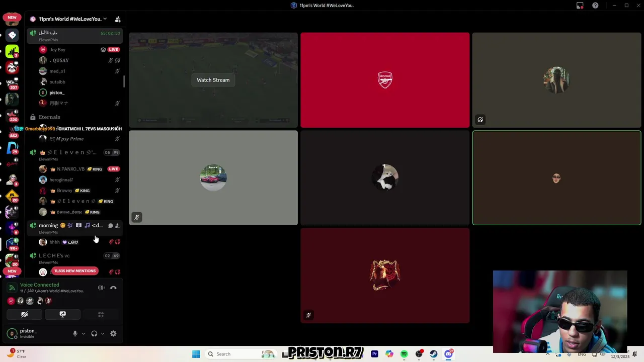The height and width of the screenshot is (362, 644).
Task: Toggle the microphone mute in user panel
Action: (x=75, y=333)
